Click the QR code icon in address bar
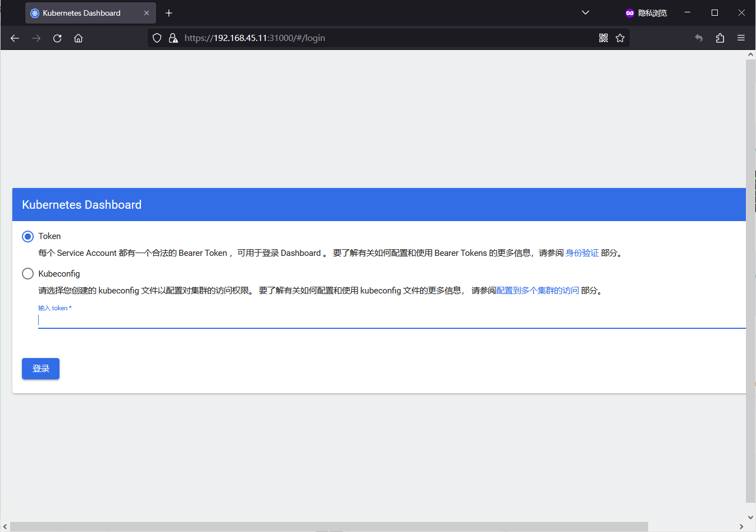This screenshot has height=532, width=756. [603, 38]
